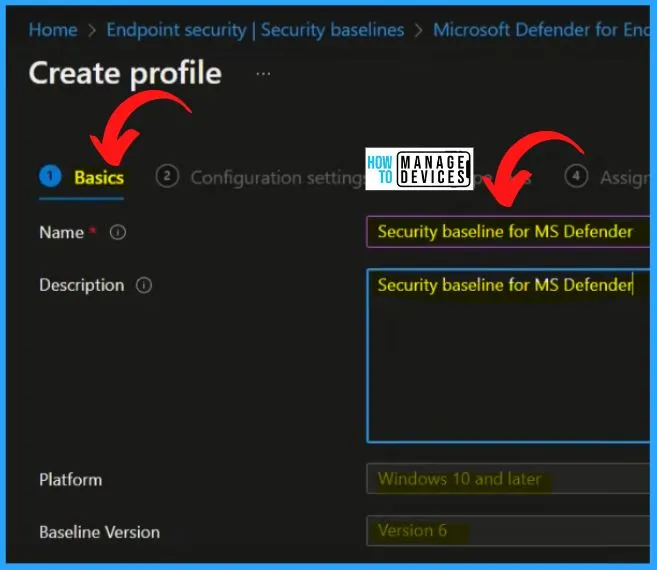Click the Create profile page heading
Image resolution: width=657 pixels, height=570 pixels.
[x=125, y=73]
